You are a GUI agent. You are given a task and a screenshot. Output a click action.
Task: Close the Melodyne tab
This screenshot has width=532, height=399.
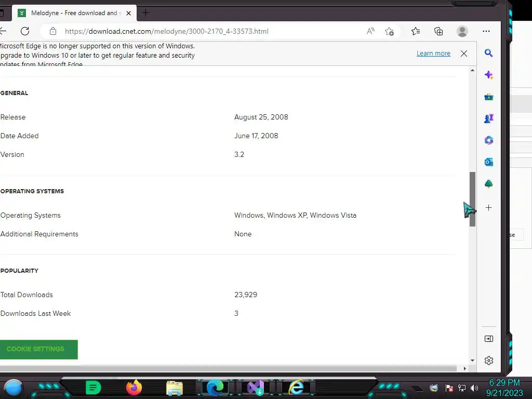tap(129, 13)
